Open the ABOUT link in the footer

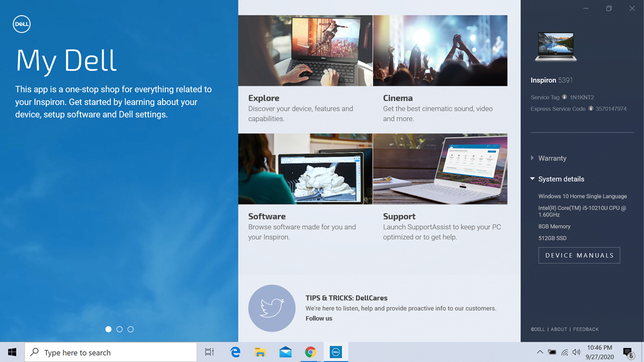[x=559, y=329]
